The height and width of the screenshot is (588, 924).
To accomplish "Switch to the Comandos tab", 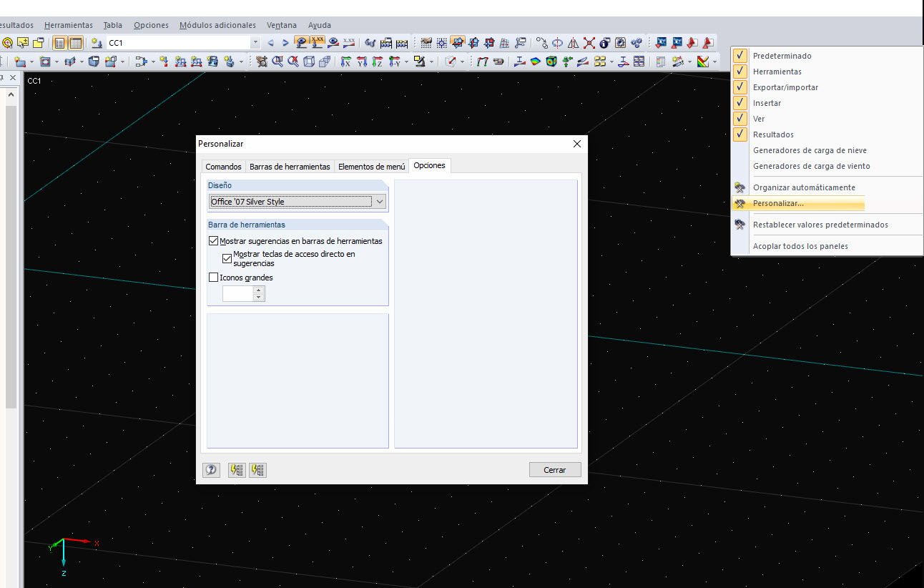I will click(x=224, y=167).
